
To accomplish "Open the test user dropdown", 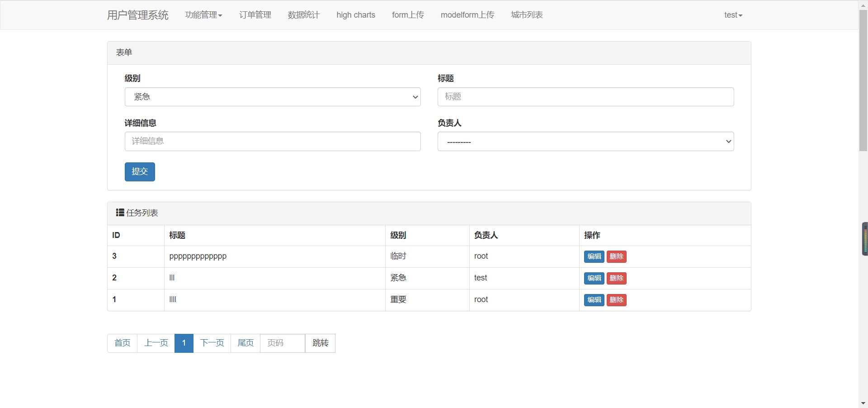I will tap(732, 15).
